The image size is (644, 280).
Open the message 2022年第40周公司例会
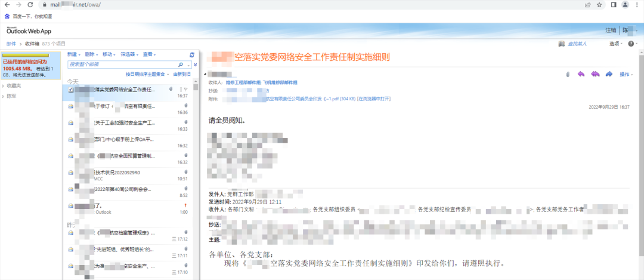pyautogui.click(x=128, y=192)
